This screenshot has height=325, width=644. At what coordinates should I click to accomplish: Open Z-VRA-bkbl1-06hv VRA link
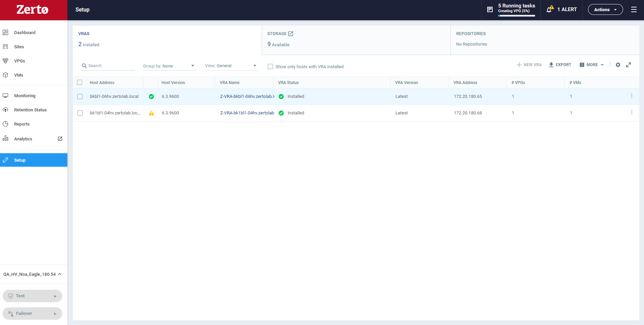[x=247, y=97]
